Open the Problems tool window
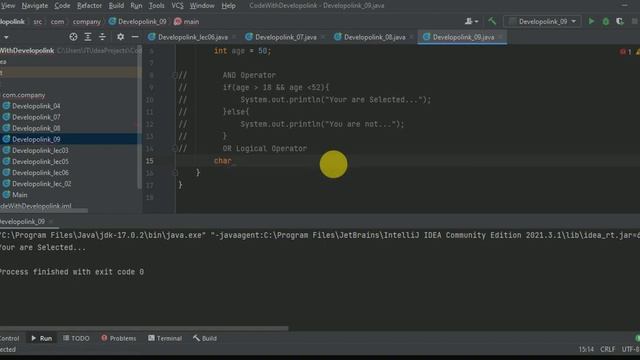The height and width of the screenshot is (360, 640). pyautogui.click(x=118, y=338)
